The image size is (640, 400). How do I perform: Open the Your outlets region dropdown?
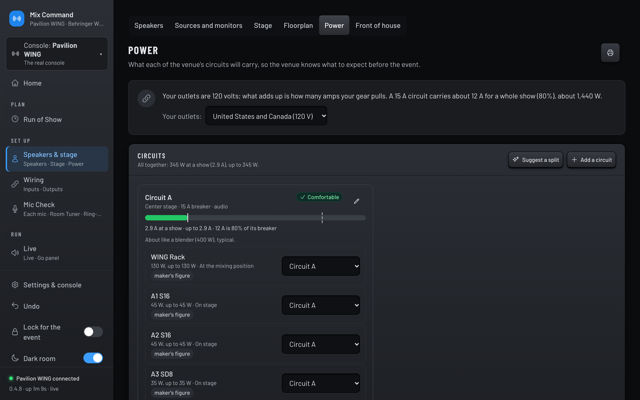tap(266, 116)
